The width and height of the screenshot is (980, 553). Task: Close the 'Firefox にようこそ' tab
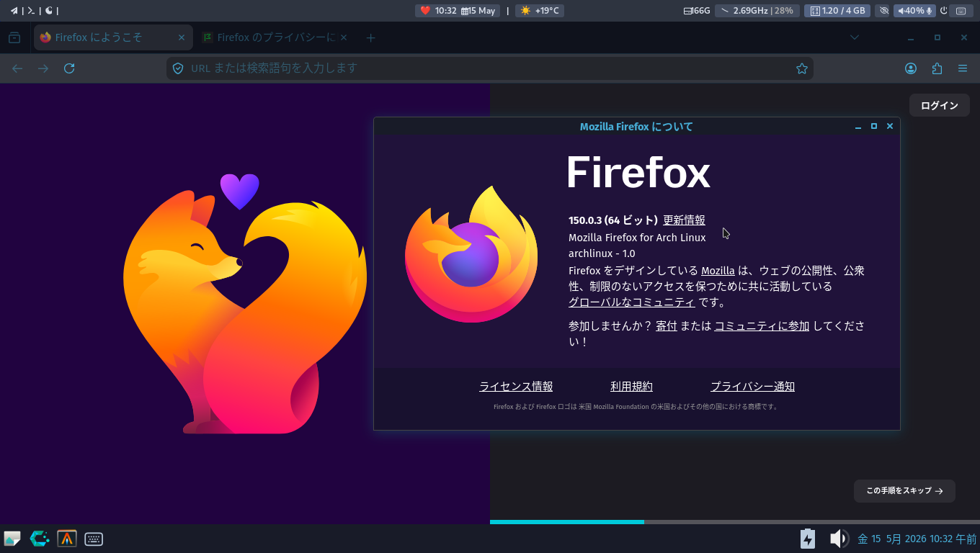(182, 37)
